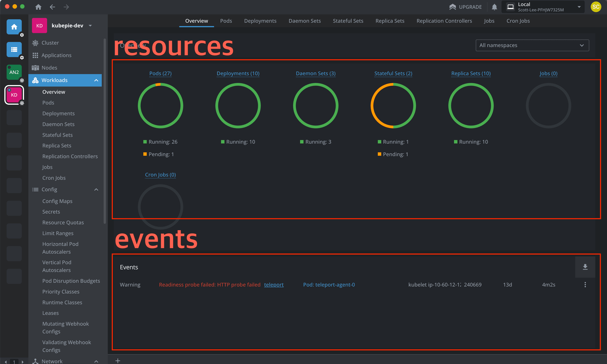Open the Catalog list icon in sidebar
Image resolution: width=607 pixels, height=364 pixels.
(x=14, y=50)
